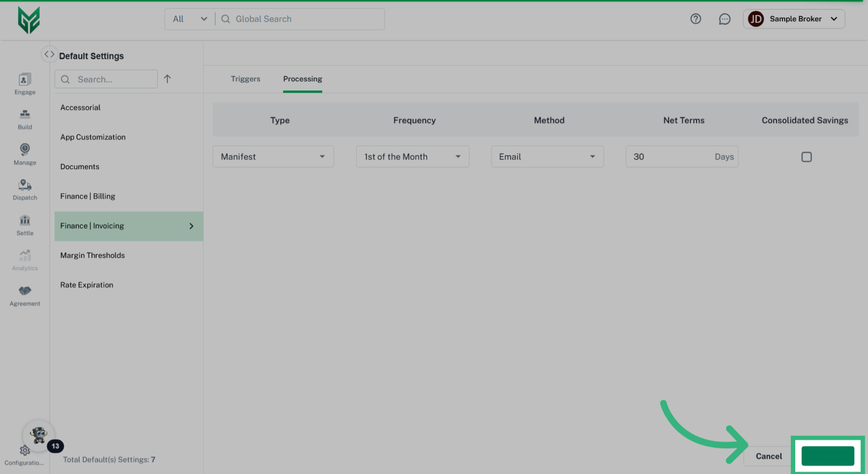This screenshot has width=868, height=474.
Task: Switch to the Triggers tab
Action: pos(245,79)
